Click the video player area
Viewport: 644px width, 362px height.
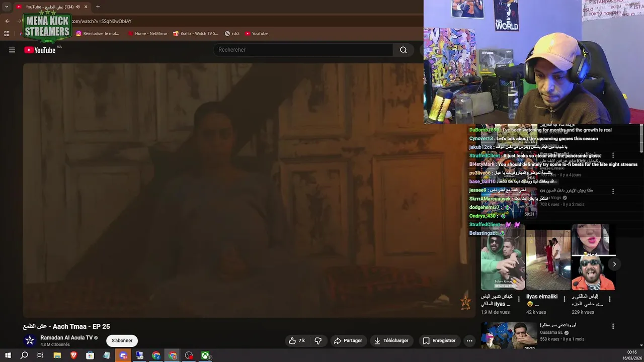tap(249, 190)
